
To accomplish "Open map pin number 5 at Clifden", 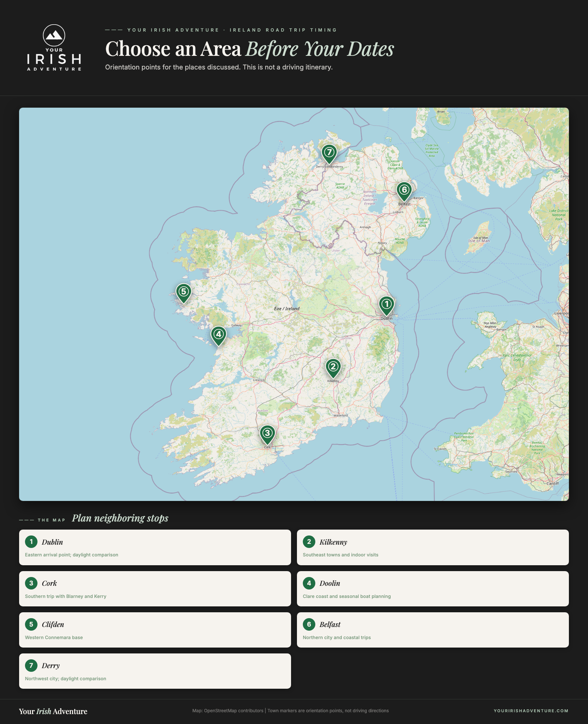I will coord(183,293).
